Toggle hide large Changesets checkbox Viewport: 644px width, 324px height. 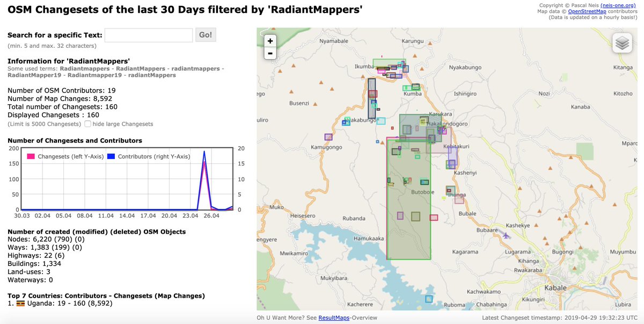click(87, 124)
